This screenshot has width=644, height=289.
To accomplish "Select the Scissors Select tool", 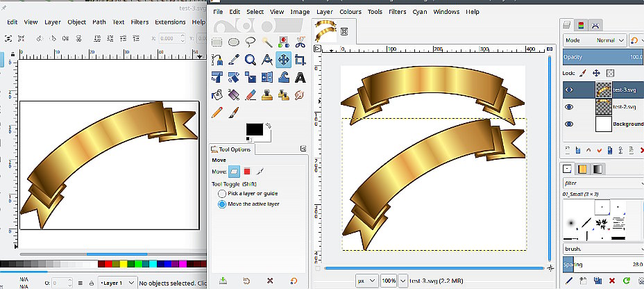I will point(300,42).
